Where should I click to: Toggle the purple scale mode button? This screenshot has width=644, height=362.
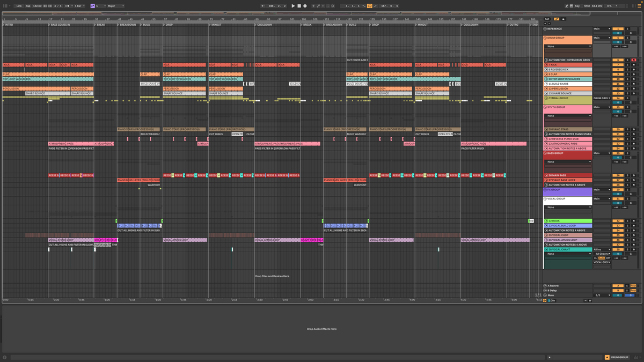click(93, 5)
